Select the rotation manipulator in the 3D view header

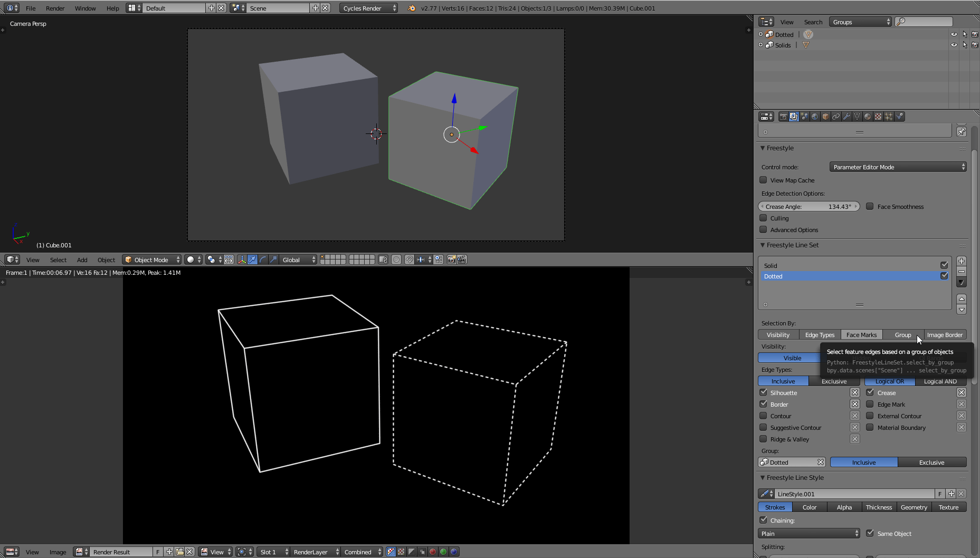pyautogui.click(x=262, y=259)
